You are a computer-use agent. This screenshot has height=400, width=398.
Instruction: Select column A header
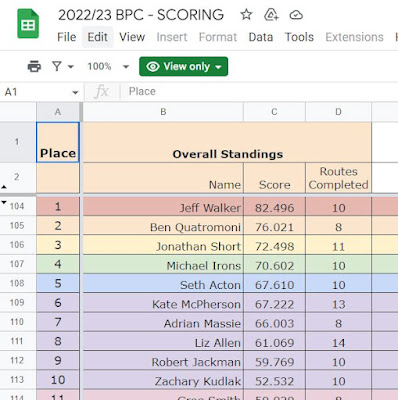pyautogui.click(x=58, y=112)
